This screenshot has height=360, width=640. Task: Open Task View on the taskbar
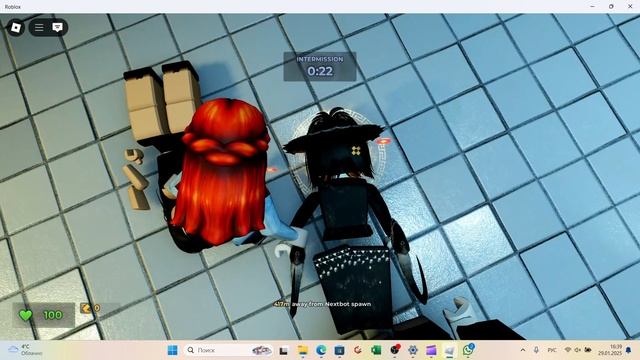(x=284, y=350)
